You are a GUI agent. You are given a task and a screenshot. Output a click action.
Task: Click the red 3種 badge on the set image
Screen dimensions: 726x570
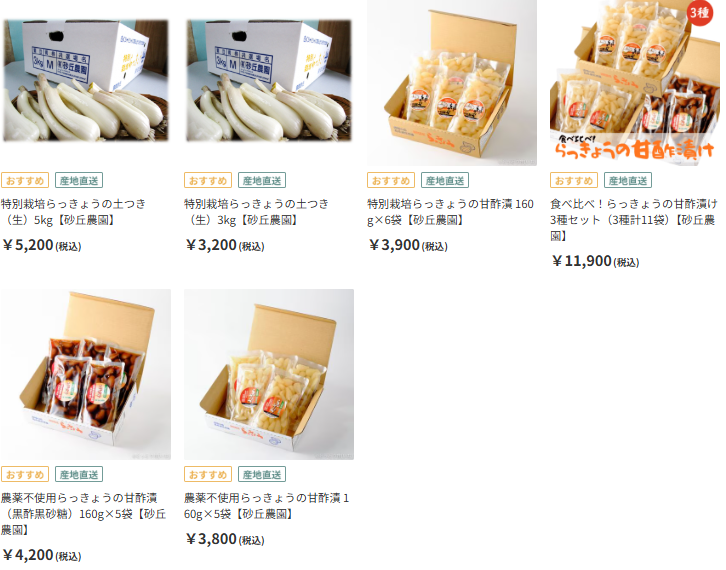(x=699, y=13)
